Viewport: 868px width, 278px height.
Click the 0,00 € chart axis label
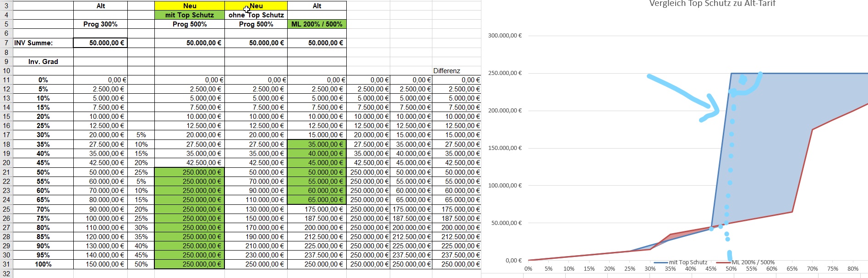(x=513, y=261)
